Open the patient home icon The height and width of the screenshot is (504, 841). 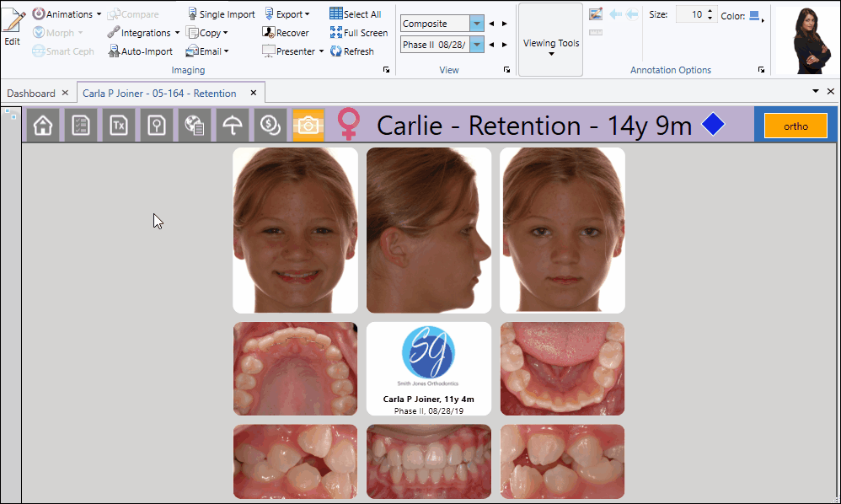(x=43, y=126)
